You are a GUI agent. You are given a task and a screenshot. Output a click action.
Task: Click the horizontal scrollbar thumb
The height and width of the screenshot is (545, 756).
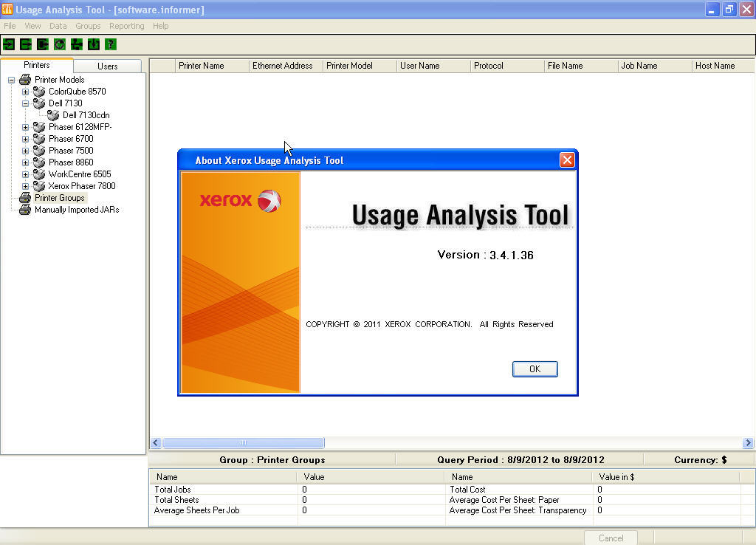[244, 443]
